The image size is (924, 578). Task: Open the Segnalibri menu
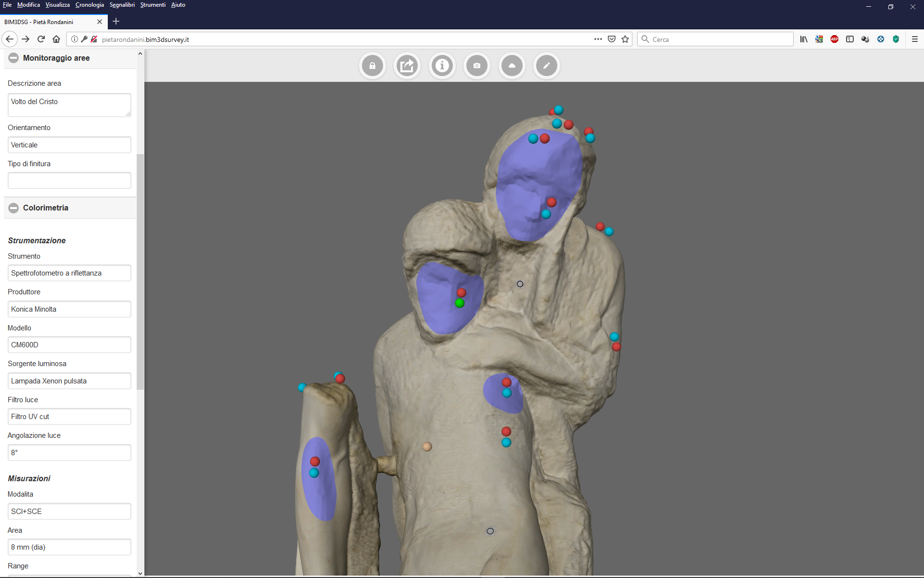(122, 5)
